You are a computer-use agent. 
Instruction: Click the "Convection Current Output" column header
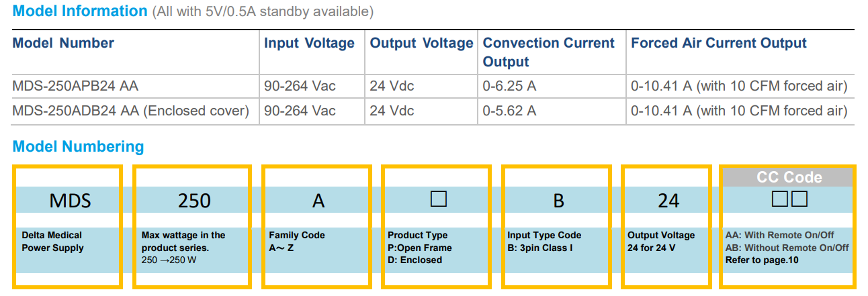548,52
